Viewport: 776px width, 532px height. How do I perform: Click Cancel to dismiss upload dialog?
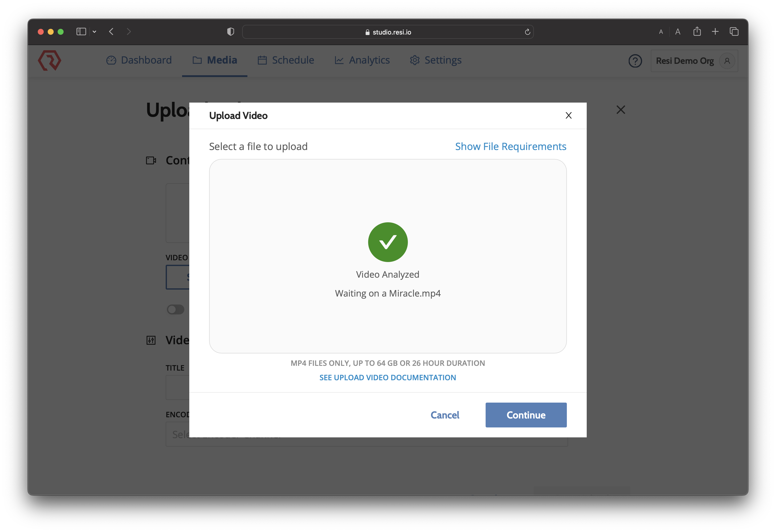coord(445,415)
